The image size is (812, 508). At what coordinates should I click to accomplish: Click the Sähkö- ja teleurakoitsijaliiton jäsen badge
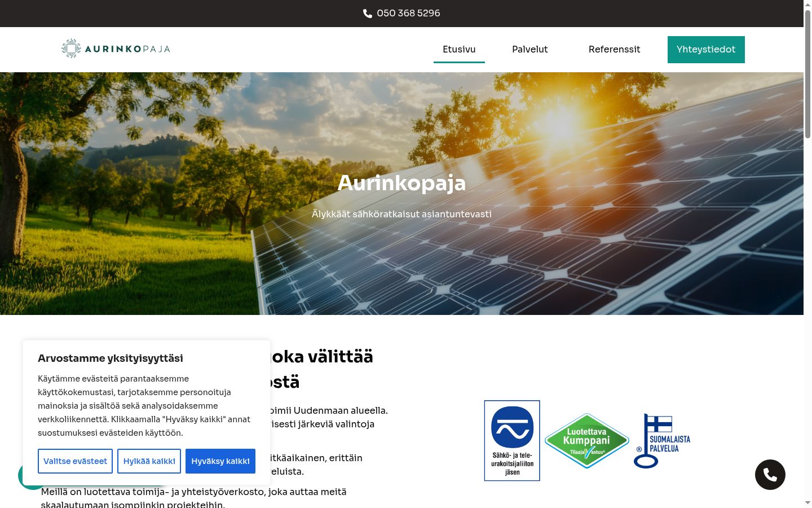512,441
